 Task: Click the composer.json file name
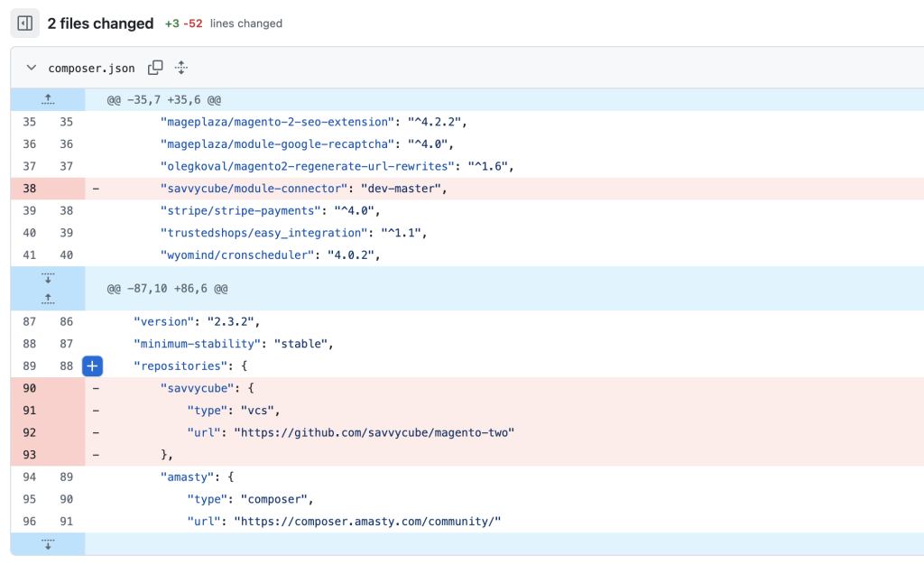tap(91, 68)
